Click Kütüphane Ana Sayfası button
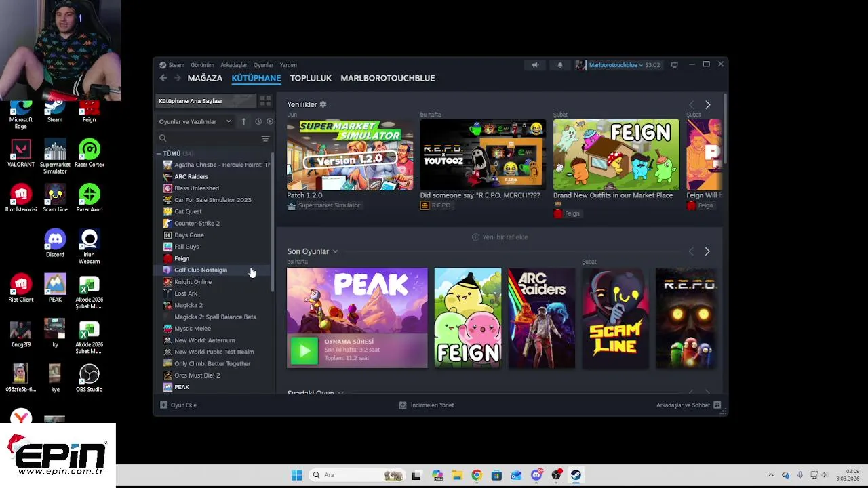The image size is (868, 488). [x=207, y=101]
